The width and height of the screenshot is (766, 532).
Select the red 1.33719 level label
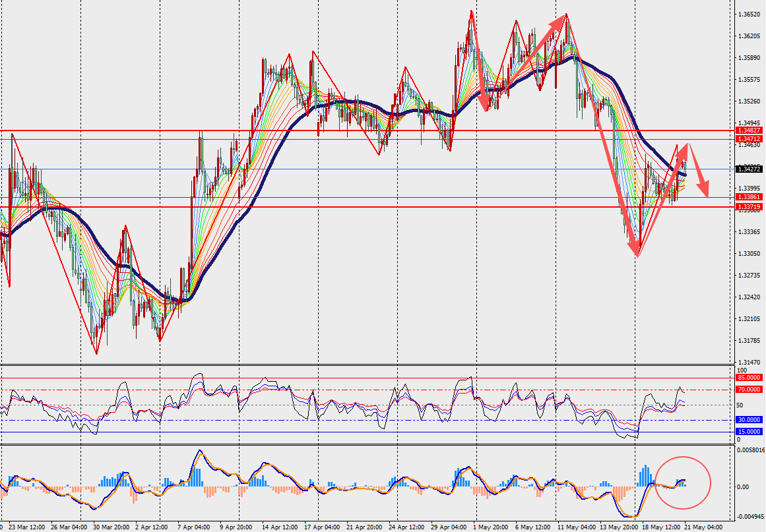[749, 207]
